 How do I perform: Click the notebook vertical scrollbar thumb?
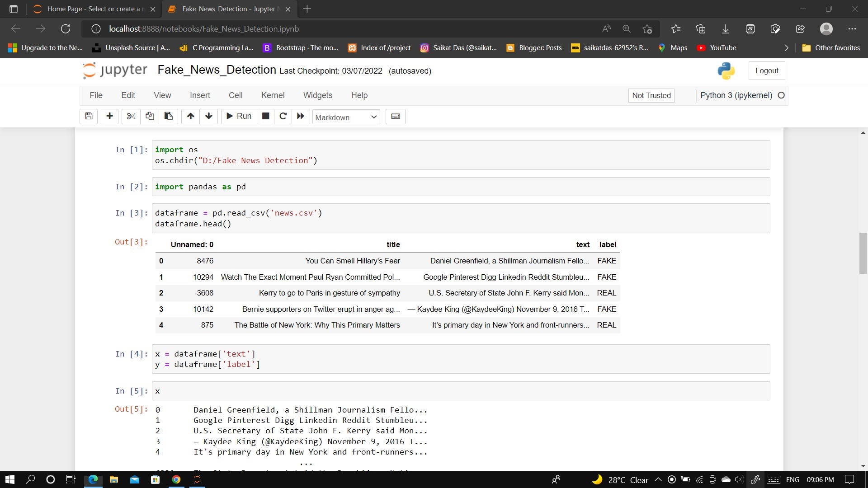[863, 253]
